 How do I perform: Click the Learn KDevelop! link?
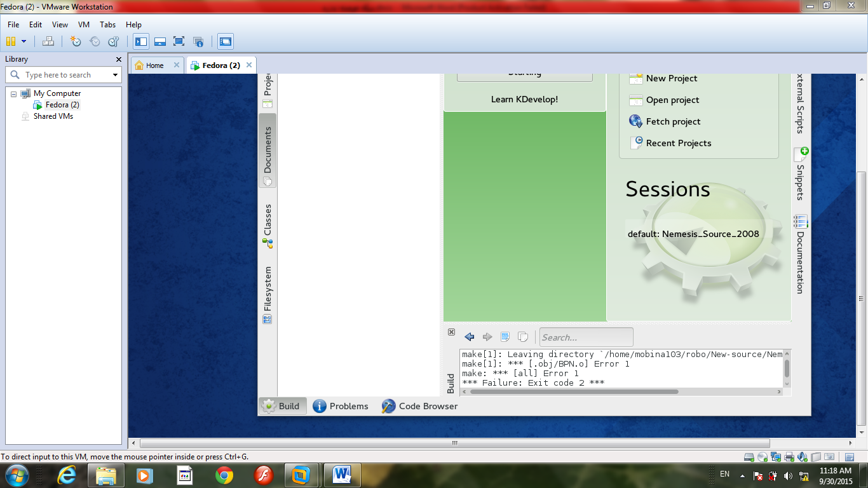click(524, 99)
